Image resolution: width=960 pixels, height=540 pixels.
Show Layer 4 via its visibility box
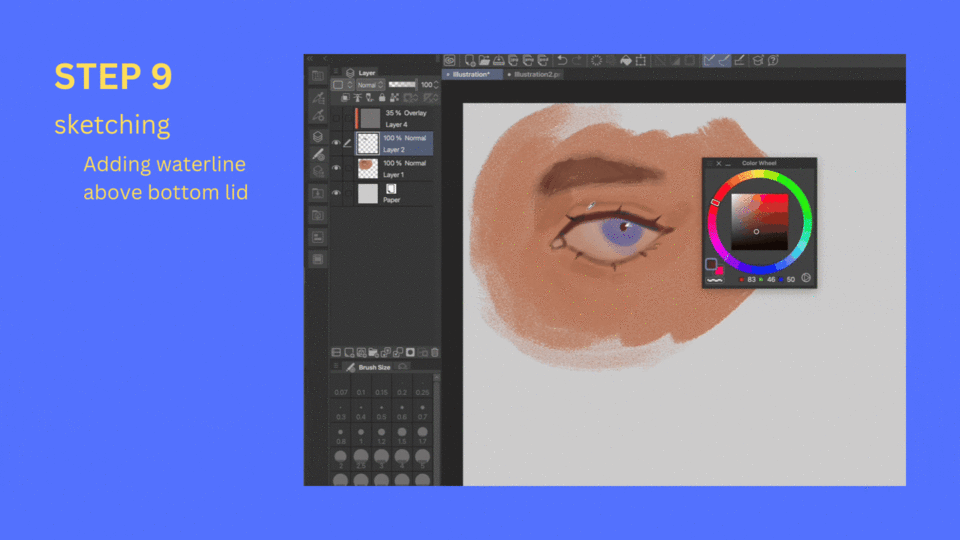[336, 118]
